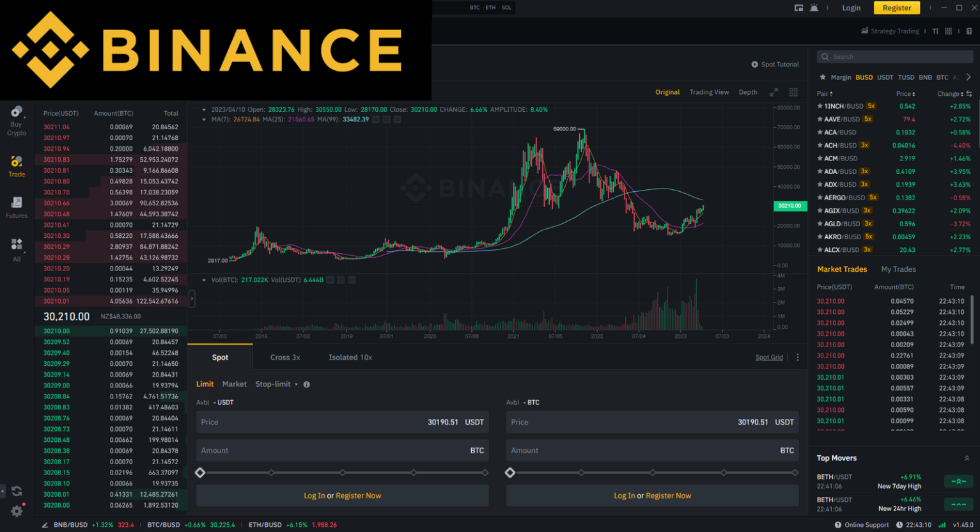
Task: Open the price alert siren icon
Action: [814, 8]
